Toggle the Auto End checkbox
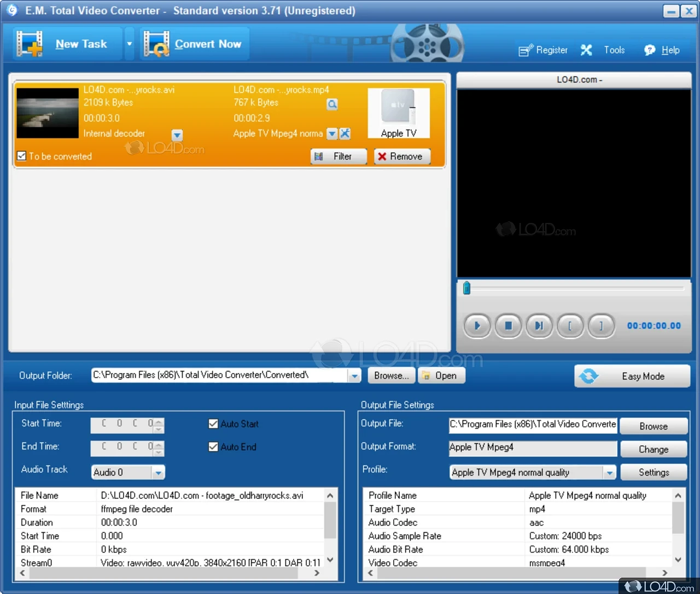Image resolution: width=700 pixels, height=594 pixels. pos(213,446)
